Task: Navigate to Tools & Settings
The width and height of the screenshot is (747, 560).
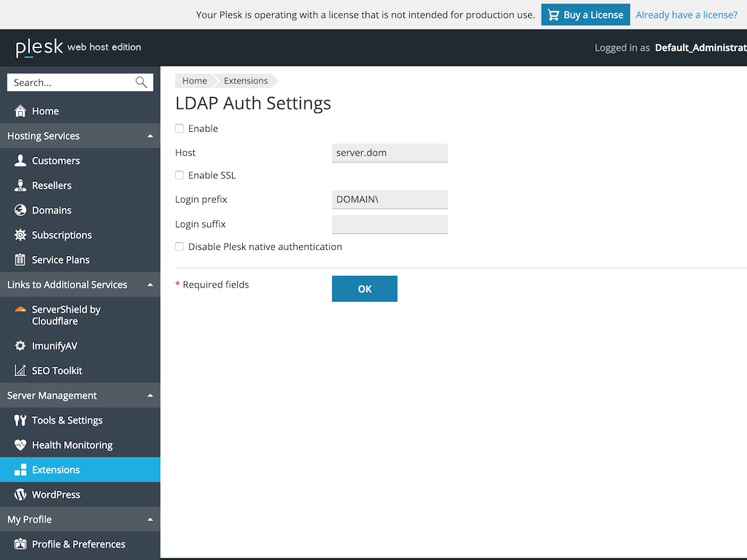Action: coord(66,420)
